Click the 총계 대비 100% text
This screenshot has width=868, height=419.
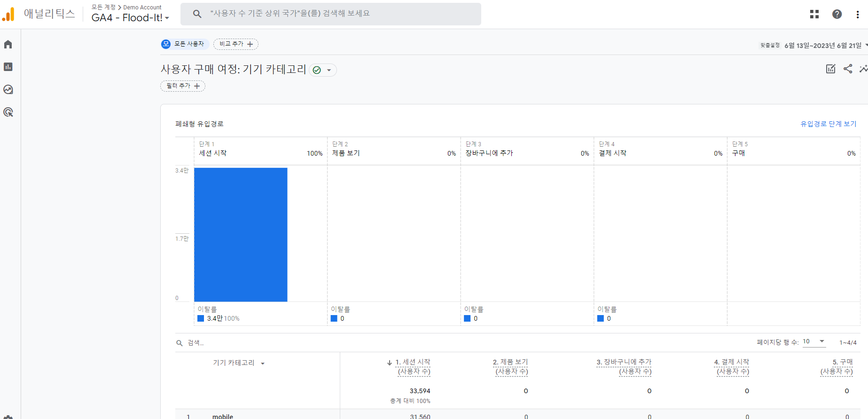[410, 401]
